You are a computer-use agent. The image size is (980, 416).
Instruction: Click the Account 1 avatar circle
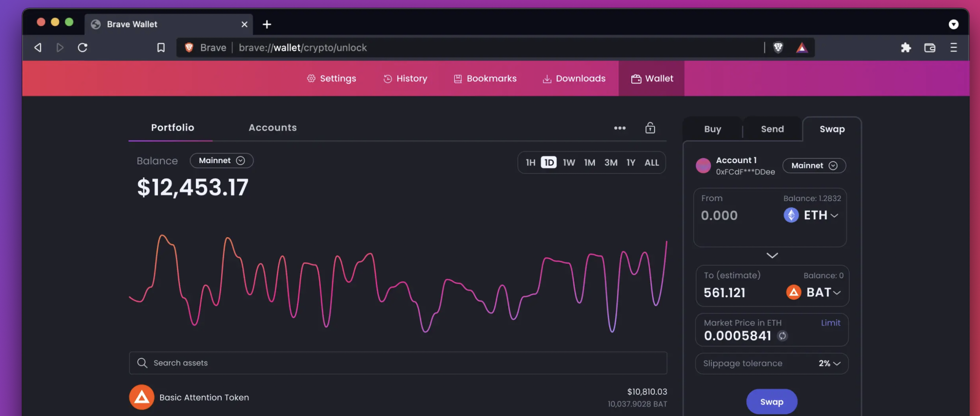click(704, 166)
